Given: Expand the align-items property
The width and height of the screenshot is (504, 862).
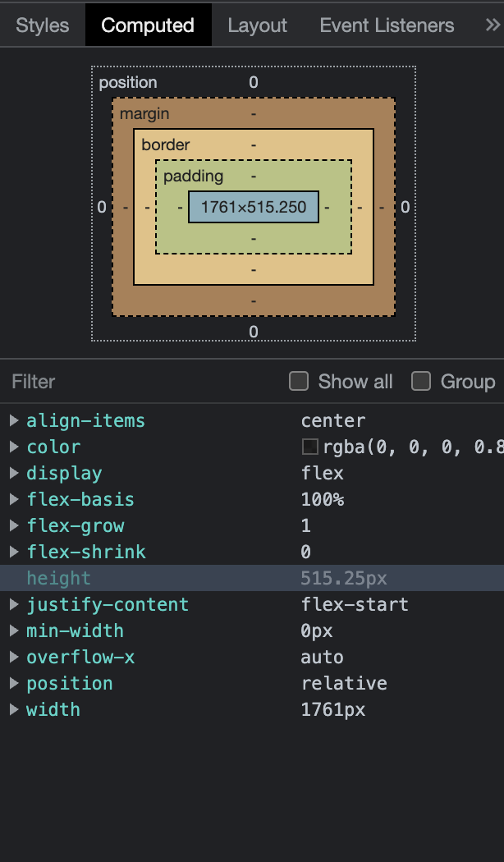Looking at the screenshot, I should [x=14, y=420].
